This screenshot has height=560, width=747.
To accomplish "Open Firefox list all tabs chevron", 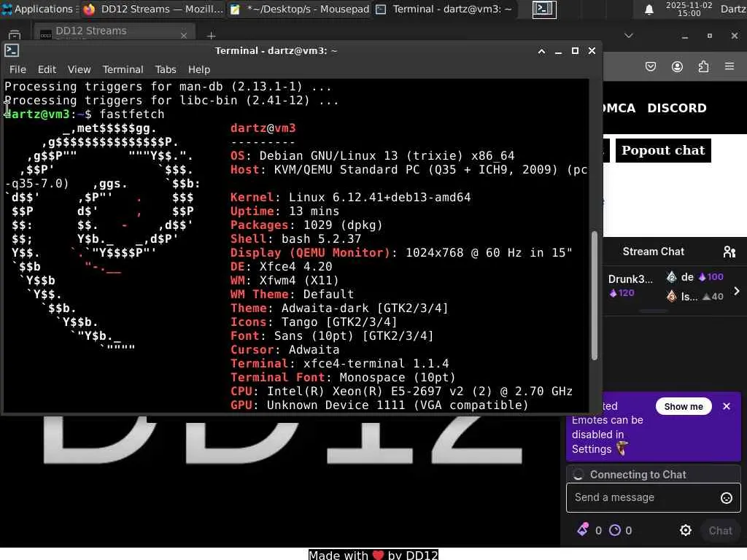I will 628,35.
